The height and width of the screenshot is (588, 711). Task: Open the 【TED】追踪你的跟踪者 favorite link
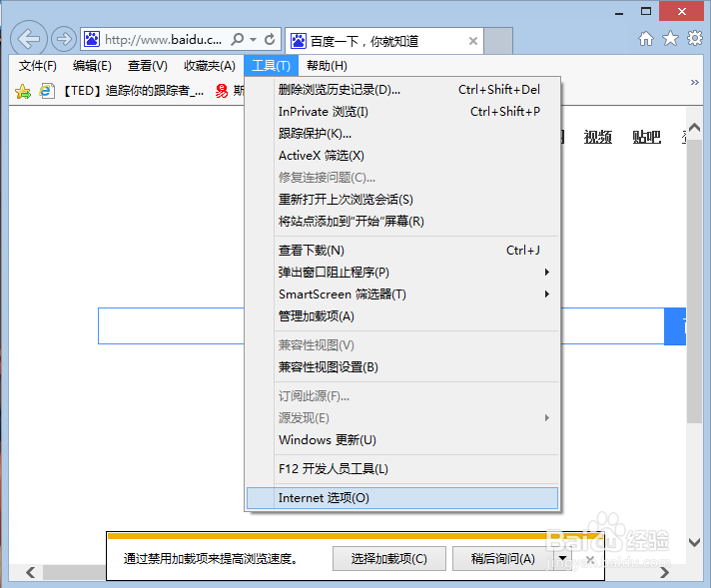[124, 91]
